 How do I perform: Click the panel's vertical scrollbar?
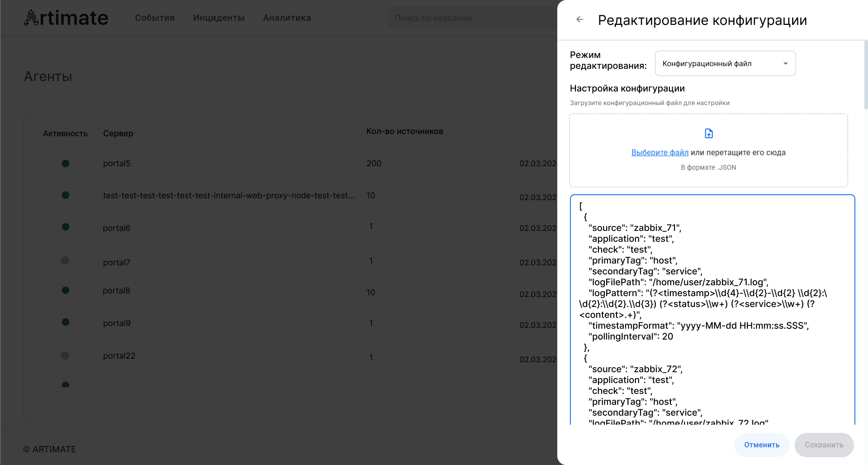(x=865, y=75)
